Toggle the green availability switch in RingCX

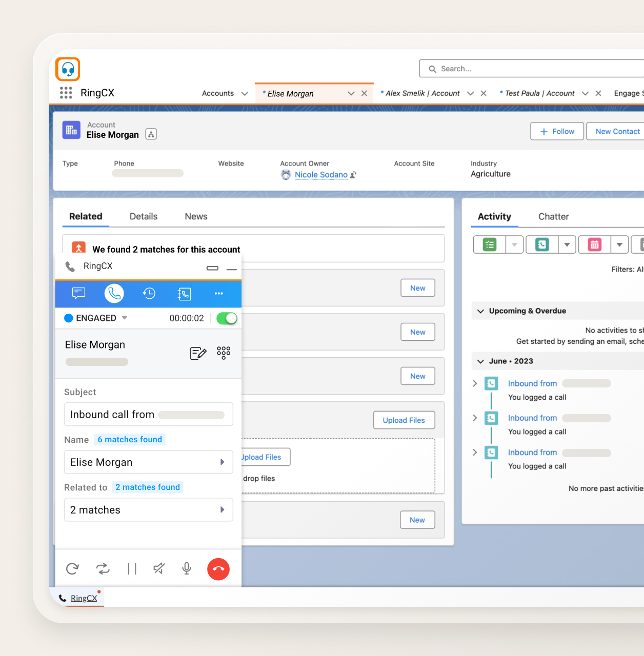[226, 318]
